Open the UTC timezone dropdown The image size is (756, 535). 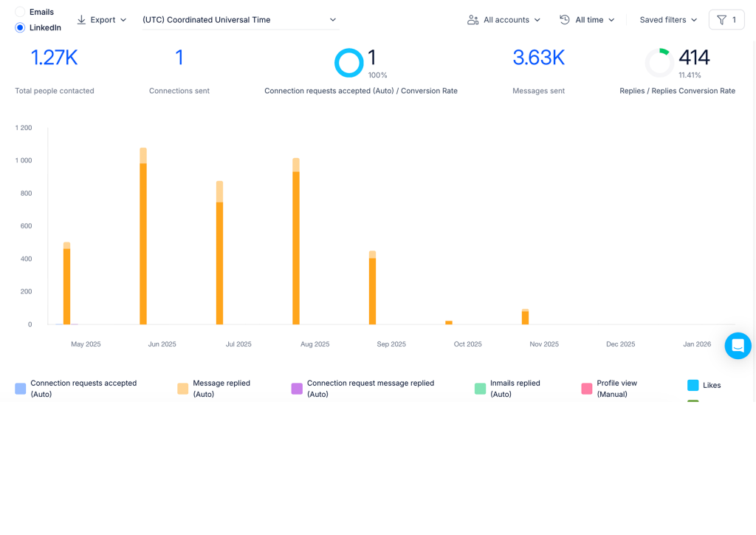(x=240, y=20)
